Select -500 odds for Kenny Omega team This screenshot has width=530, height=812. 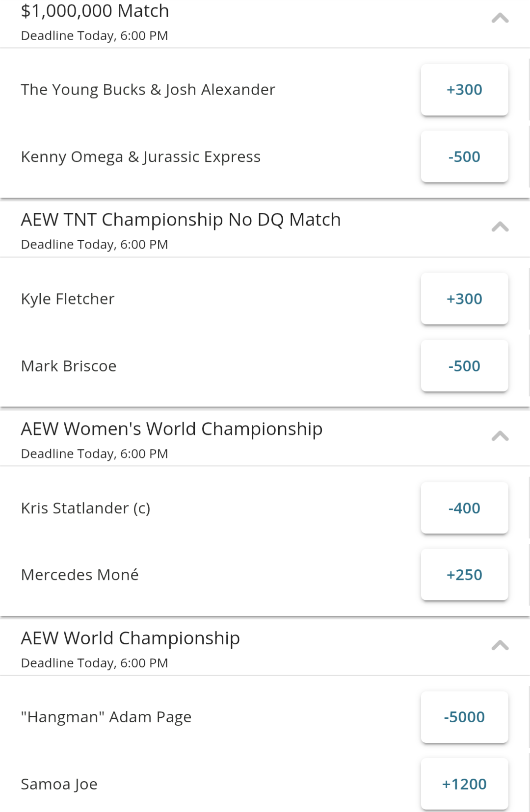pos(464,157)
